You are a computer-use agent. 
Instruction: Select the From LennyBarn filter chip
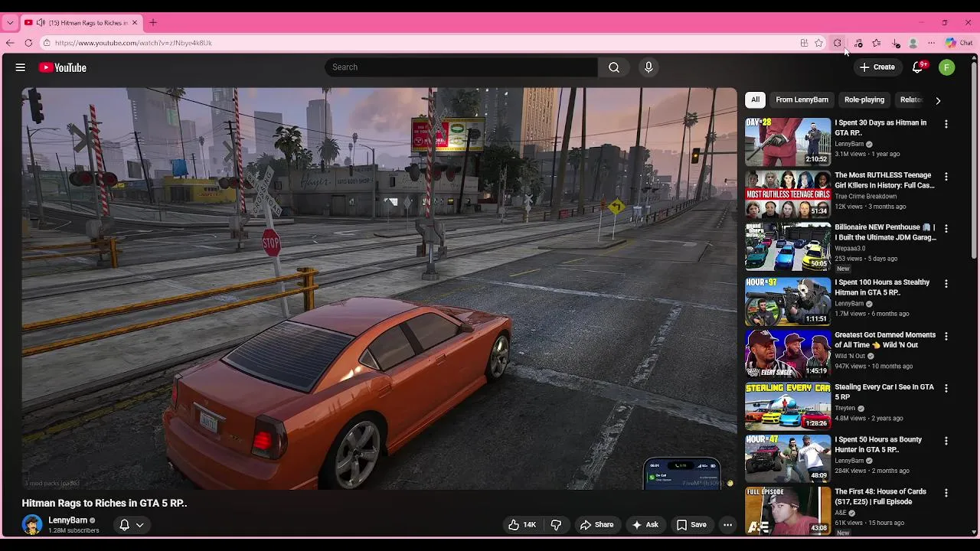(x=802, y=99)
